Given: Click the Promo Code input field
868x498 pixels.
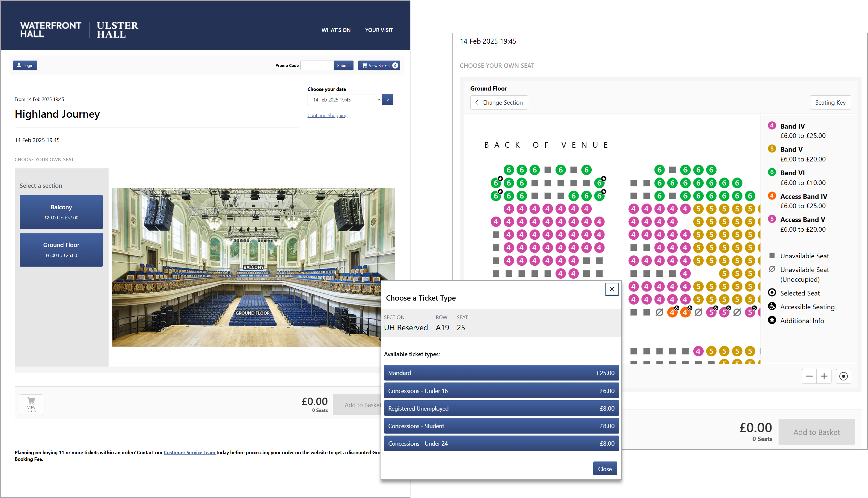Looking at the screenshot, I should coord(317,65).
